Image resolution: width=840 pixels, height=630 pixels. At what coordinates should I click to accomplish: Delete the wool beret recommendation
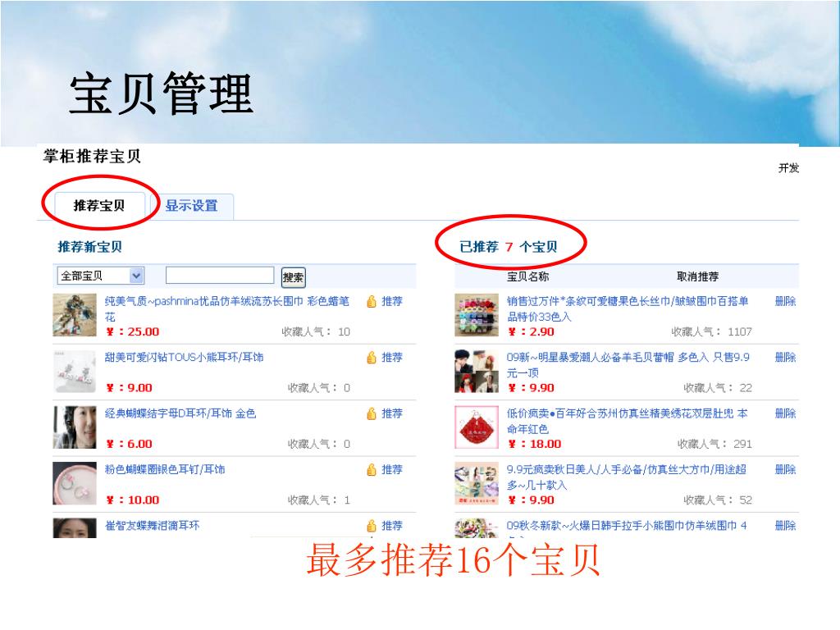pos(785,358)
